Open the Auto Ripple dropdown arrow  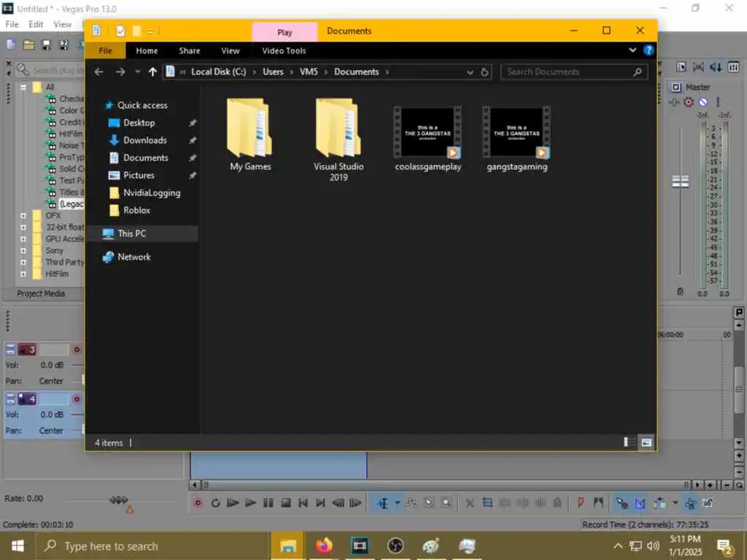click(x=675, y=503)
